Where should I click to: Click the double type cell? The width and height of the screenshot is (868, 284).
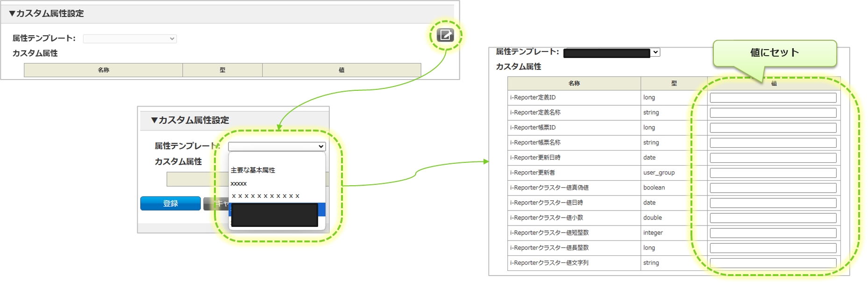click(x=674, y=218)
